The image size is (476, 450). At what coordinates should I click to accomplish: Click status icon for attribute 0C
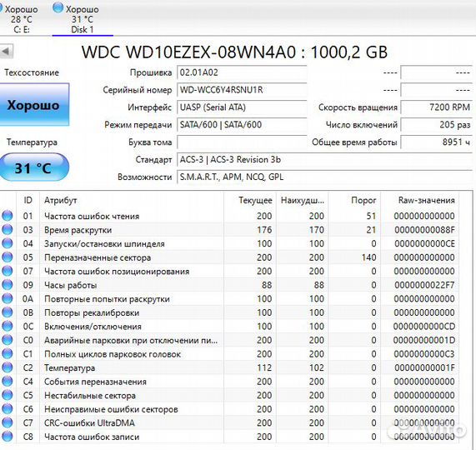click(x=8, y=326)
